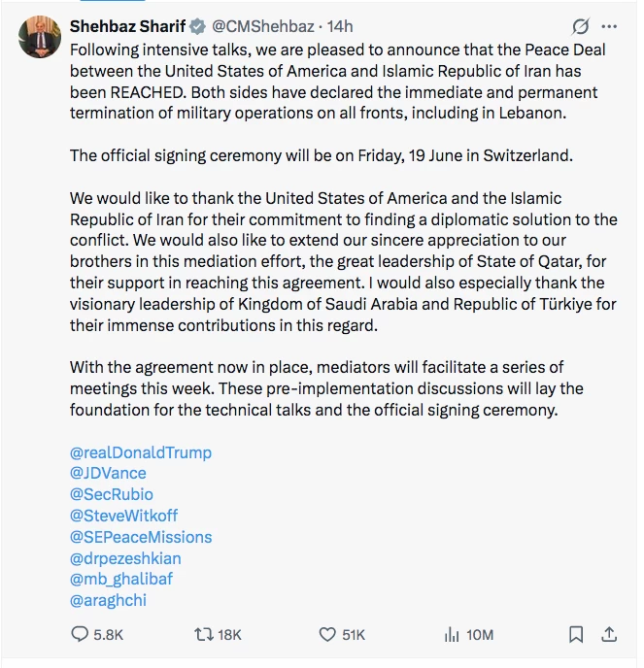Open the @JDVance mention
644x668 pixels.
pyautogui.click(x=108, y=473)
